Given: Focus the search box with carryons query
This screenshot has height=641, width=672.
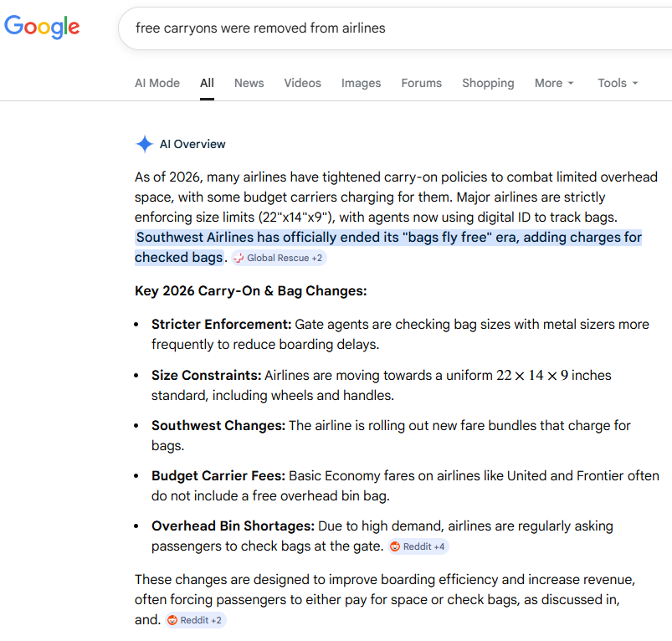Looking at the screenshot, I should [394, 28].
